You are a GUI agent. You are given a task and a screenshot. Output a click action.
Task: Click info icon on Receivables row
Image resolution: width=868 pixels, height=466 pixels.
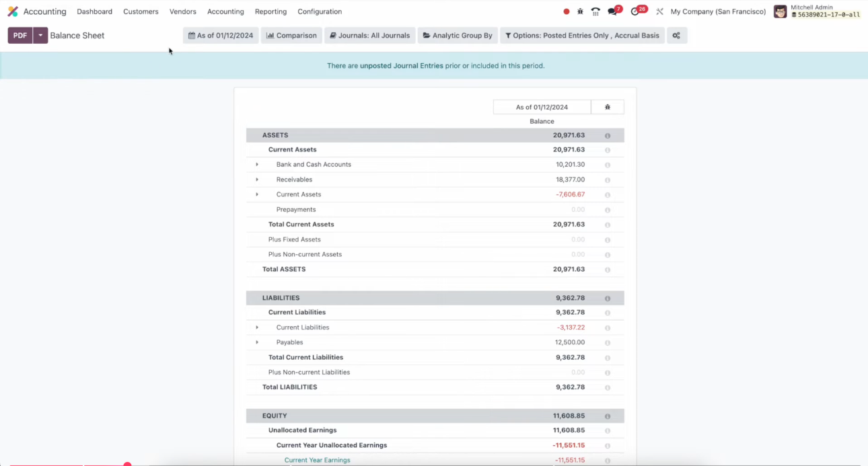608,180
